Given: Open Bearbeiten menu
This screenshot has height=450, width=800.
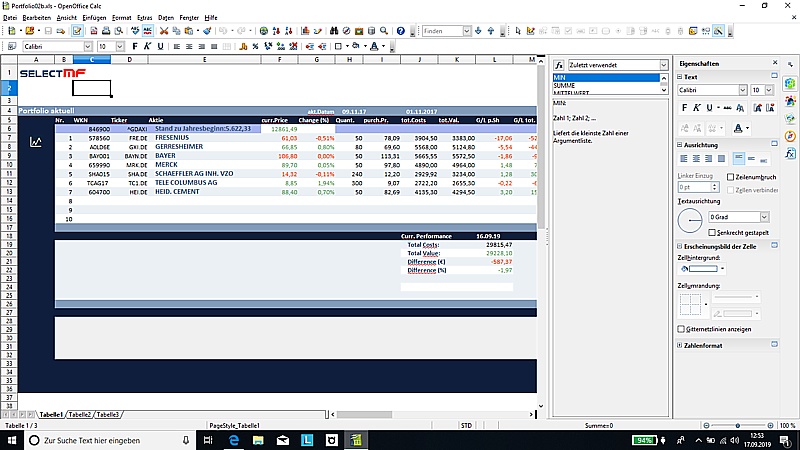Looking at the screenshot, I should [37, 18].
